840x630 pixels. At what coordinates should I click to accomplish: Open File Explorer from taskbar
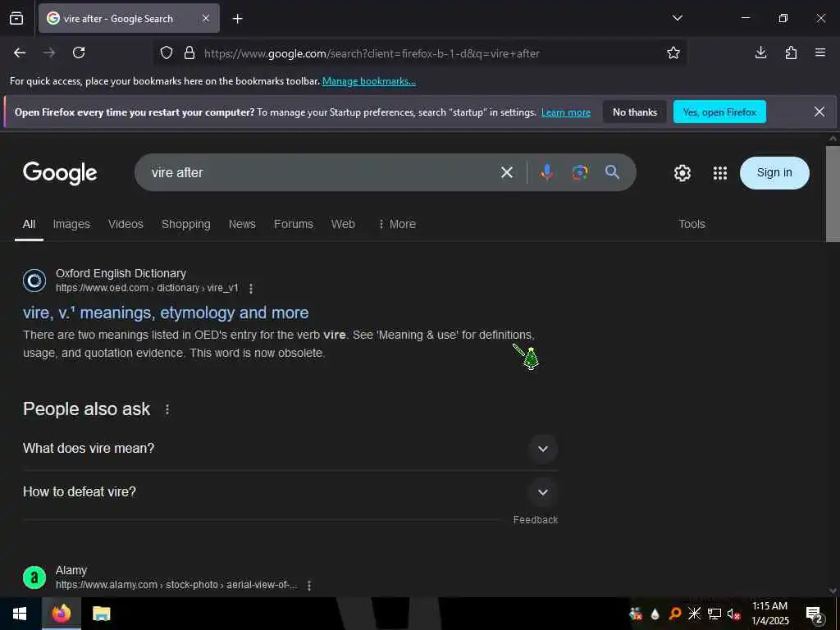tap(101, 614)
